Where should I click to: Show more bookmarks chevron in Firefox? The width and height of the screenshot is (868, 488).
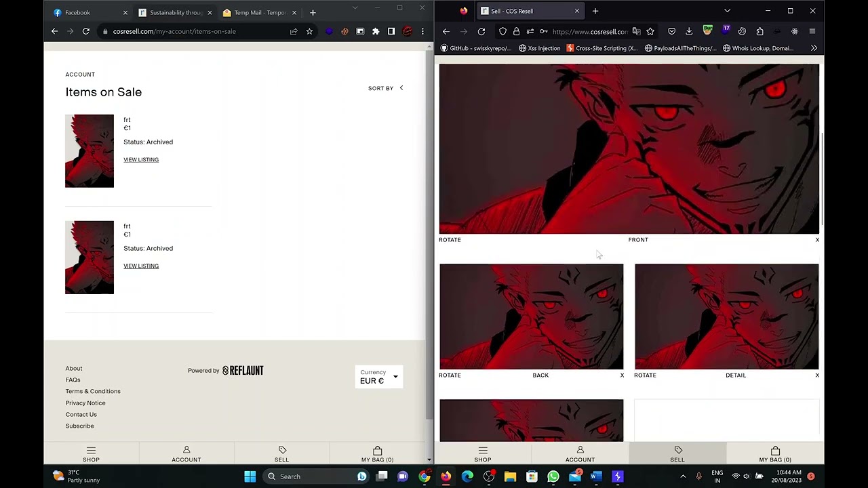pos(814,48)
